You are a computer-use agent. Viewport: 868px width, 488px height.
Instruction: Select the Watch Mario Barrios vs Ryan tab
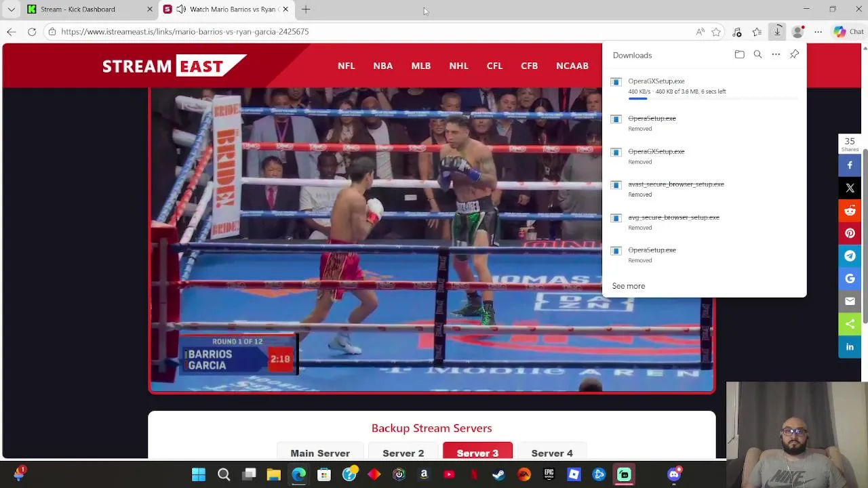(x=226, y=9)
